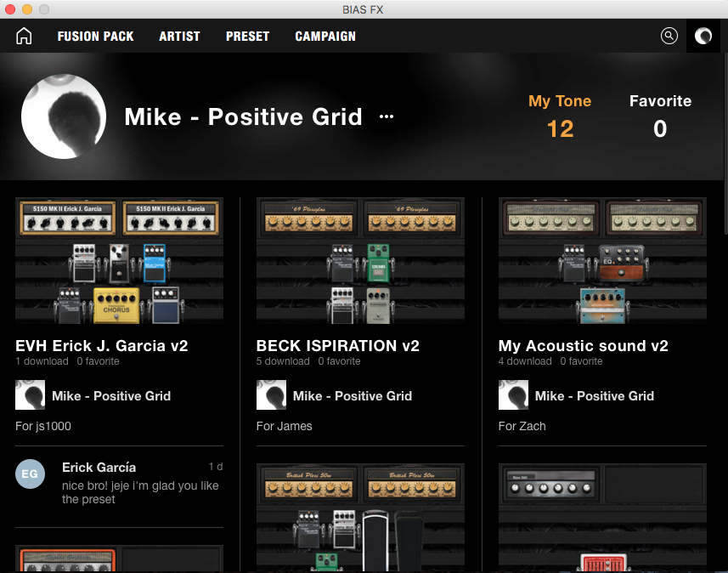This screenshot has width=728, height=573.
Task: Go to the Home screen icon
Action: 24,36
